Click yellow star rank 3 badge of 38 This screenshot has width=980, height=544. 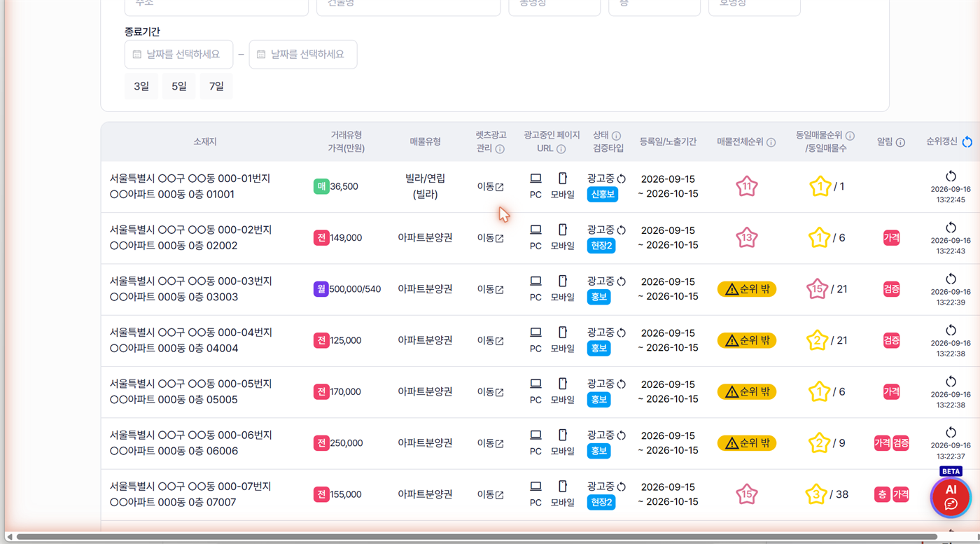[x=816, y=494]
